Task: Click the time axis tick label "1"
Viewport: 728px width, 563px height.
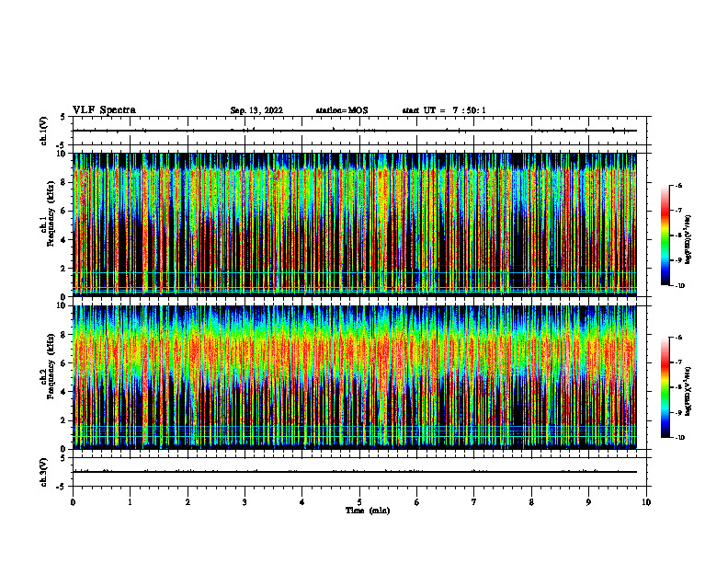Action: point(130,502)
